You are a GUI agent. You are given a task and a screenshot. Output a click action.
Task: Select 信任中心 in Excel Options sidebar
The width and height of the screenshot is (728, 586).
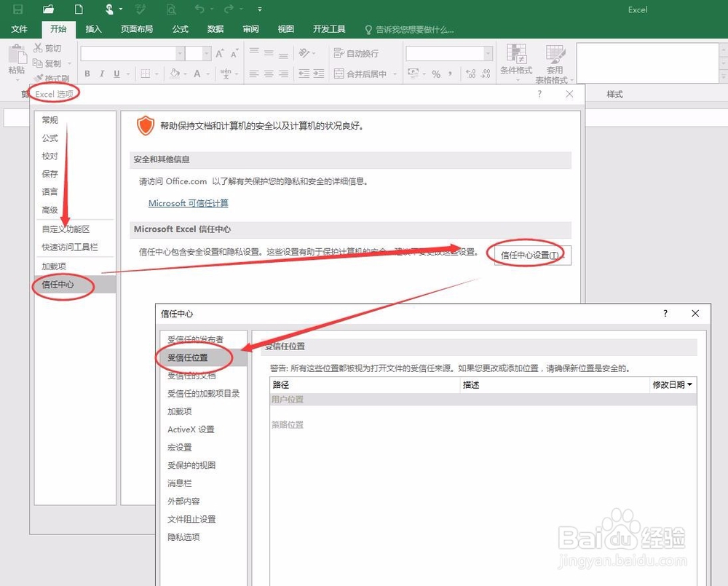click(75, 284)
